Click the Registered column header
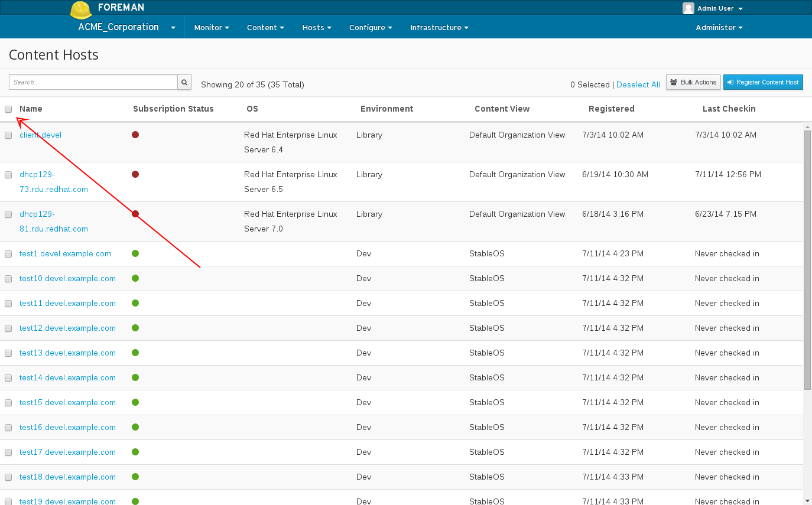This screenshot has width=812, height=505. [612, 109]
